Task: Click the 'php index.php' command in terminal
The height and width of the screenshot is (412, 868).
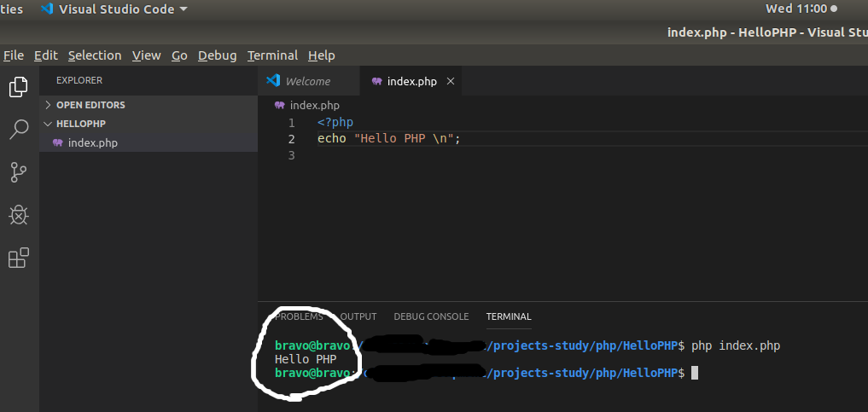Action: click(x=736, y=346)
